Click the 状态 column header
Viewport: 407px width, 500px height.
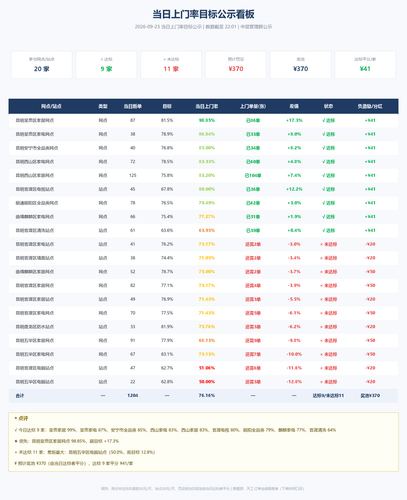(x=328, y=106)
